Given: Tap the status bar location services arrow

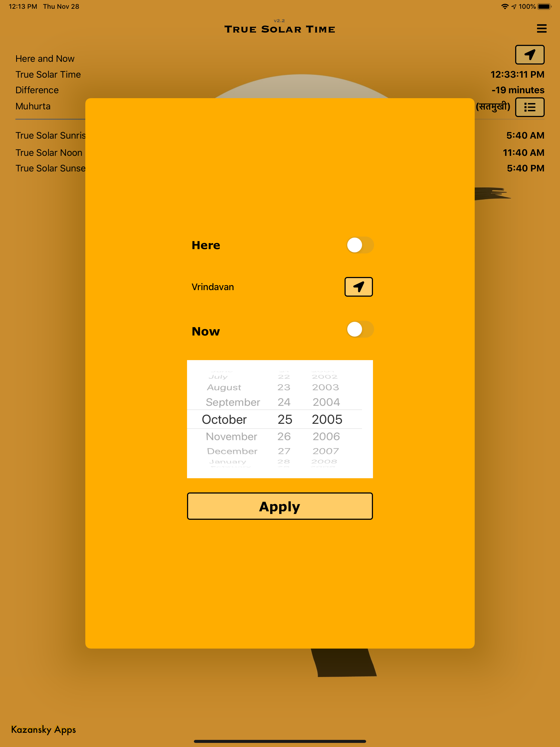Looking at the screenshot, I should coord(514,6).
